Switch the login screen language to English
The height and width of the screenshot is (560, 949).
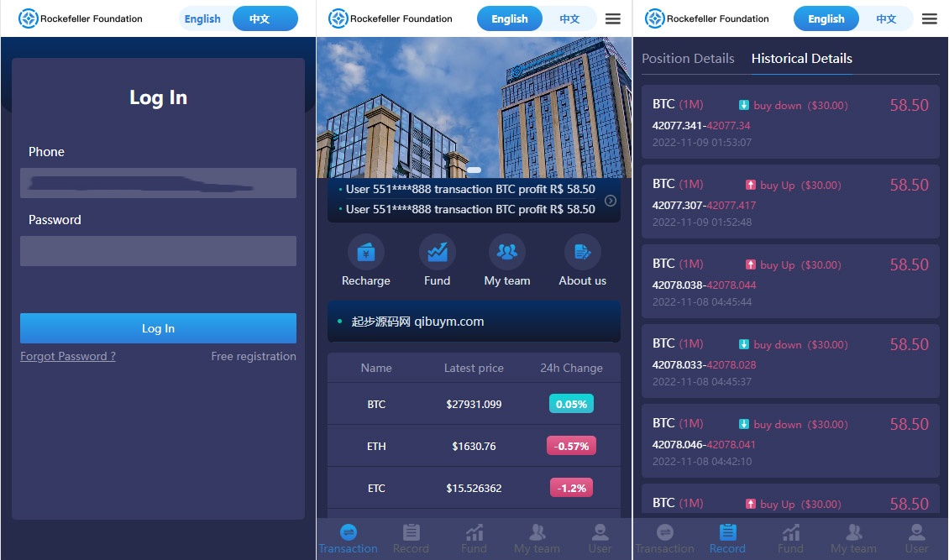point(202,18)
